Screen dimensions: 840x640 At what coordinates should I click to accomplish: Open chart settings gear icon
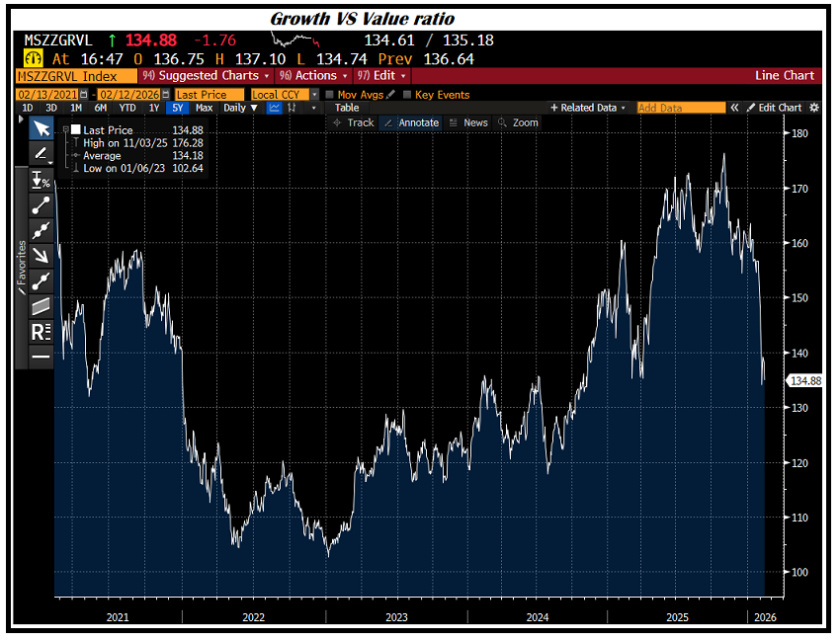(814, 108)
